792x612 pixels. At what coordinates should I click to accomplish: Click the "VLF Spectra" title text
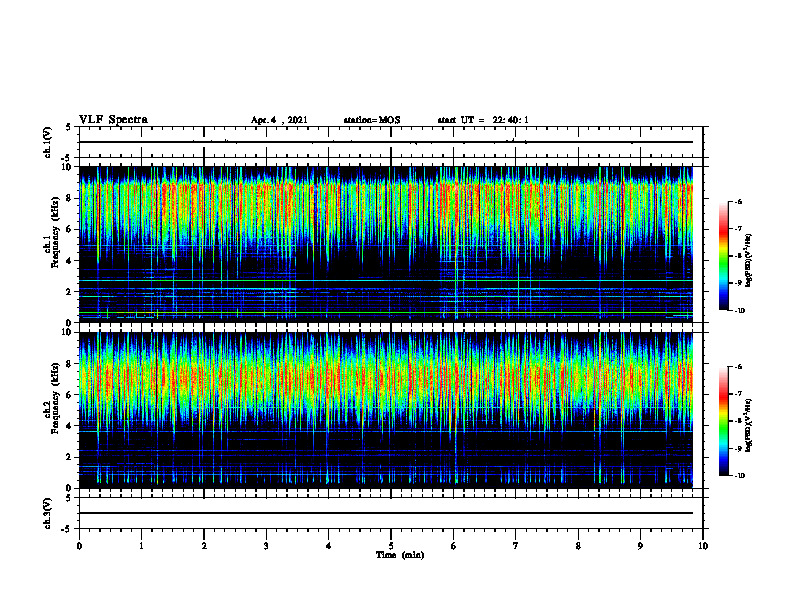113,120
